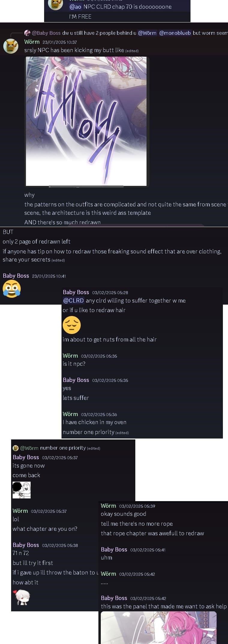Click the Pikachu avatar at the very top
The width and height of the screenshot is (228, 644).
click(x=56, y=4)
